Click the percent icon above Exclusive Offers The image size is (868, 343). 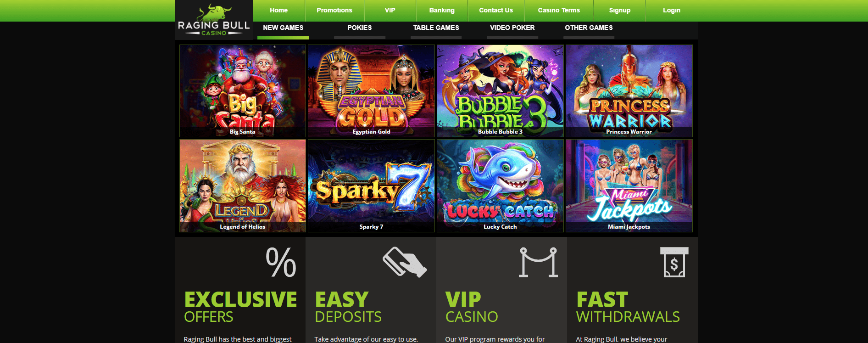pyautogui.click(x=281, y=262)
